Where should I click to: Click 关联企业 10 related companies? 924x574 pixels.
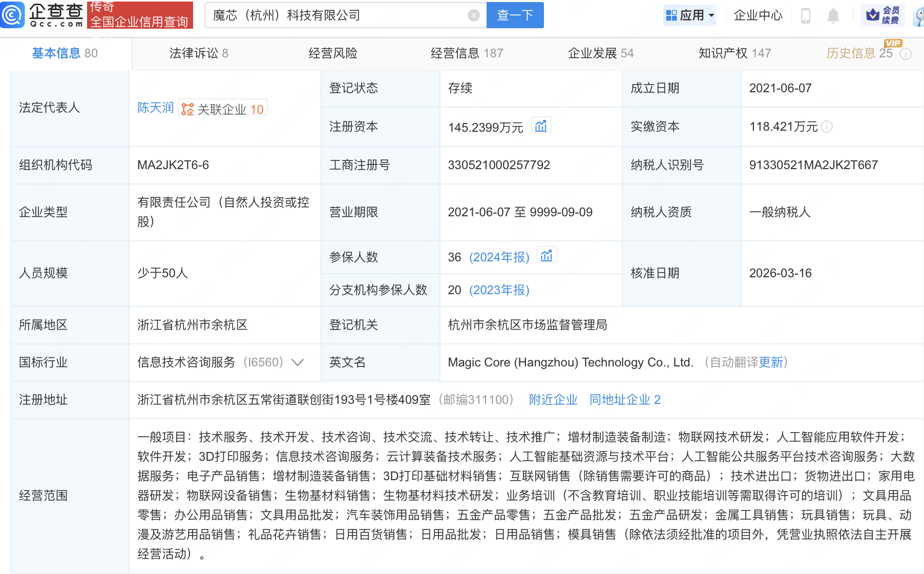click(223, 109)
